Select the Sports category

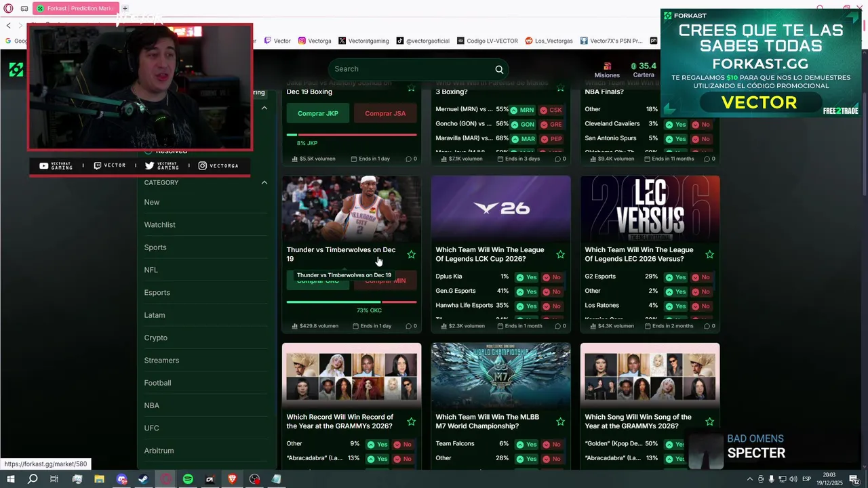point(155,247)
